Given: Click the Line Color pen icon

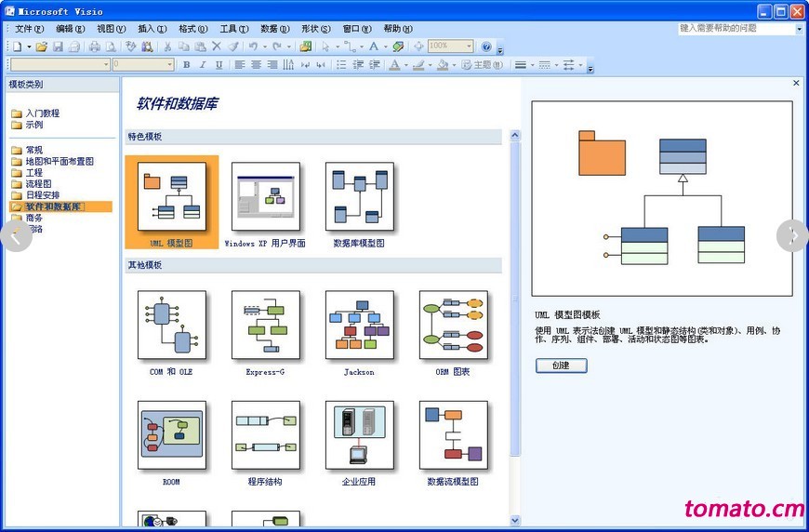Looking at the screenshot, I should (x=418, y=65).
